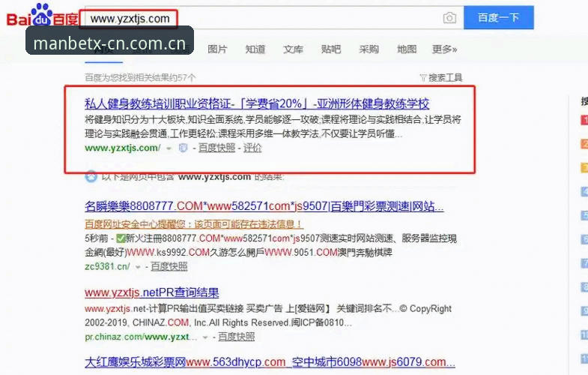Open result titled 名瞬樂樂8808777.COM
Image resolution: width=588 pixels, height=375 pixels.
point(264,206)
